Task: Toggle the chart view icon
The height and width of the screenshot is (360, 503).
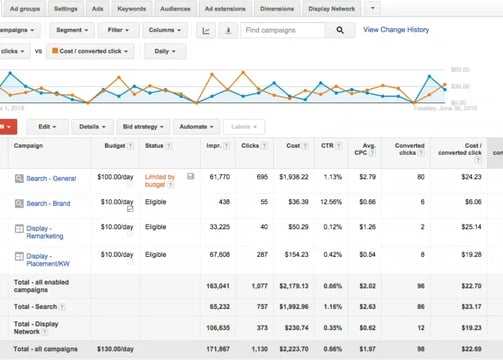Action: tap(206, 30)
